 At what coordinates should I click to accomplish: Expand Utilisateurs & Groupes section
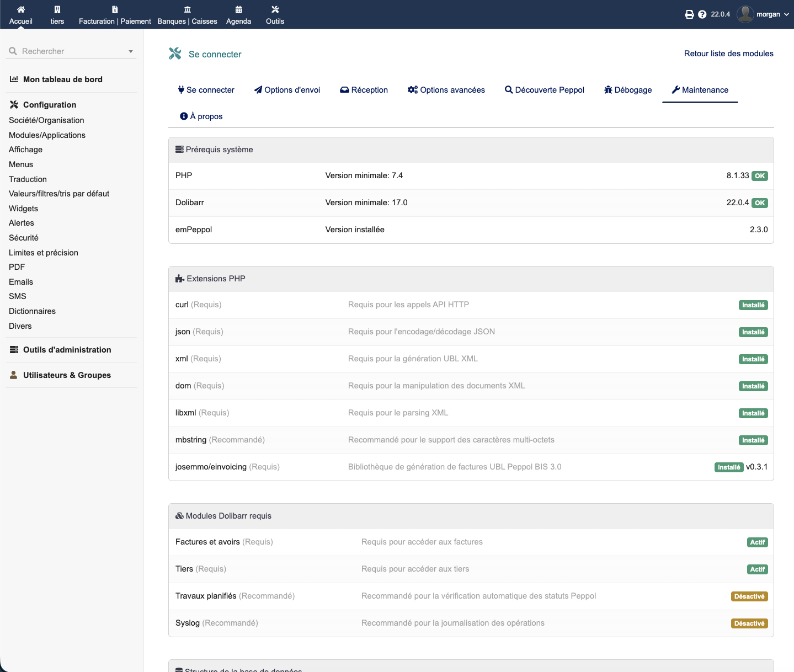[x=67, y=375]
